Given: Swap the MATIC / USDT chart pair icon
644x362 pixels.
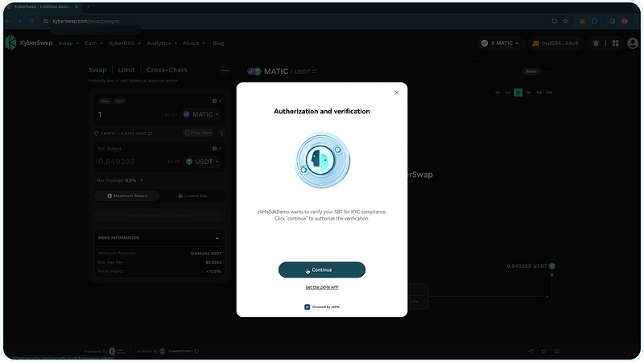Looking at the screenshot, I should click(x=315, y=72).
